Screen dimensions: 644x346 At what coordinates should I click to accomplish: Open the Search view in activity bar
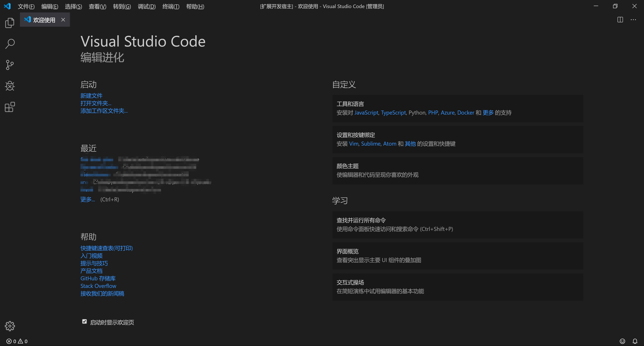(10, 44)
